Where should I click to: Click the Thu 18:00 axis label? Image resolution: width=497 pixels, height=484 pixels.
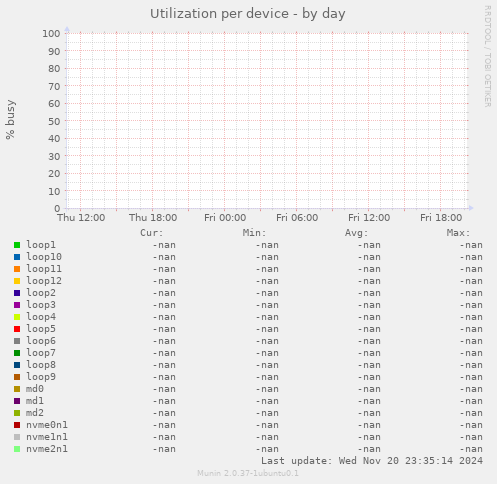153,218
